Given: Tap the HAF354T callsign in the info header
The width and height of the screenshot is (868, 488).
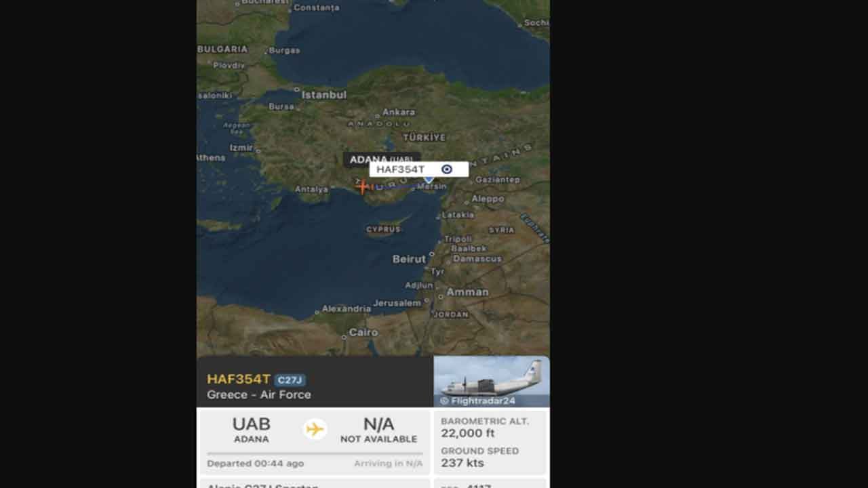Looking at the screenshot, I should 239,380.
